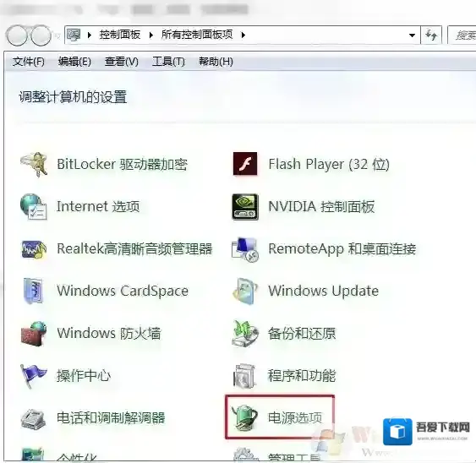Open the BitLocker 驱动器加密 link
The image size is (476, 463).
click(122, 165)
